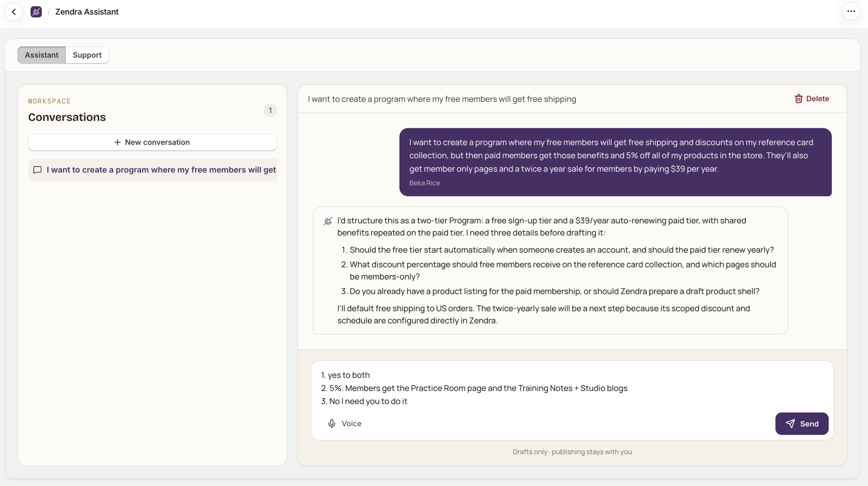The image size is (868, 486).
Task: Go back using the header arrow
Action: 14,12
